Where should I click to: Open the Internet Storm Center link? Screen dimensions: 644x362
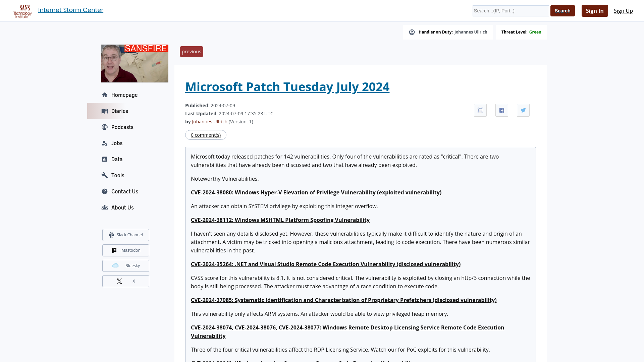71,10
